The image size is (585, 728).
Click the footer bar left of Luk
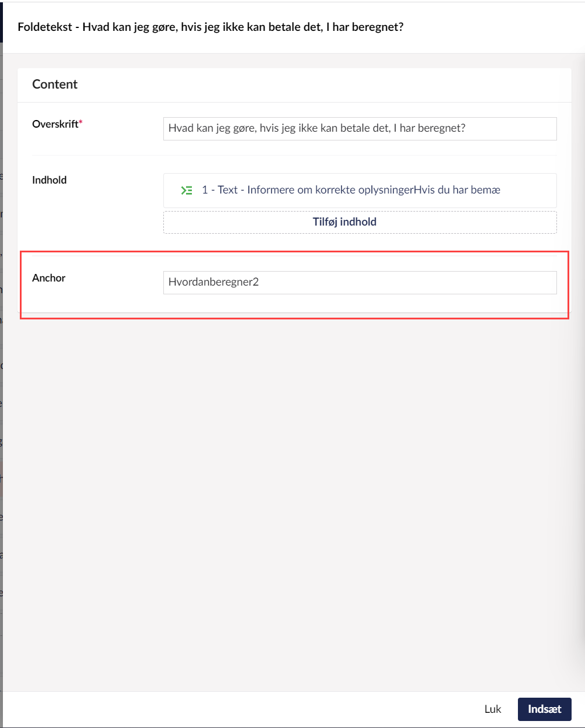(x=233, y=709)
